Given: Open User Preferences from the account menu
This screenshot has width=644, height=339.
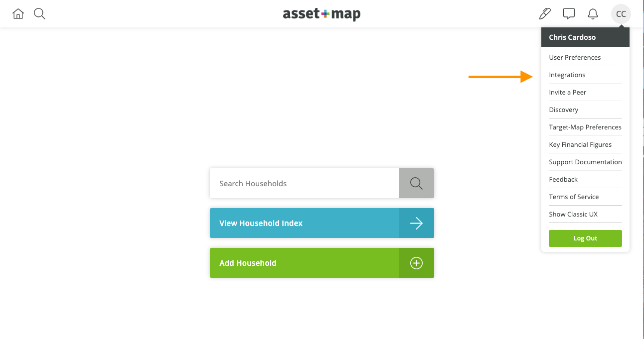Looking at the screenshot, I should tap(575, 57).
